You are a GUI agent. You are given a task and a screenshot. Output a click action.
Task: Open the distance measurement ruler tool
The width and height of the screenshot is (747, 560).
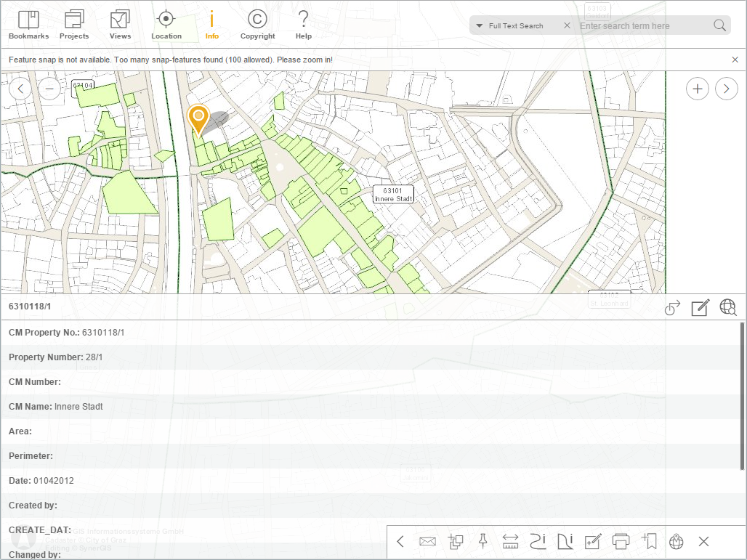510,541
